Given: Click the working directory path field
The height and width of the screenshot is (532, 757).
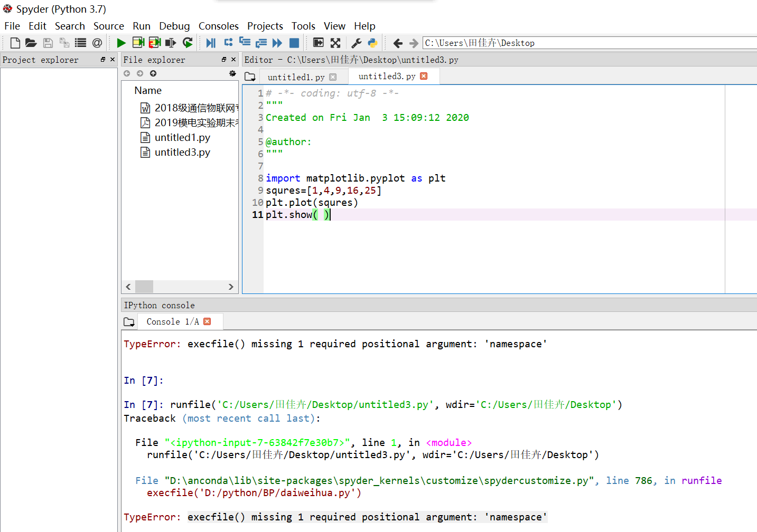Looking at the screenshot, I should pyautogui.click(x=590, y=43).
